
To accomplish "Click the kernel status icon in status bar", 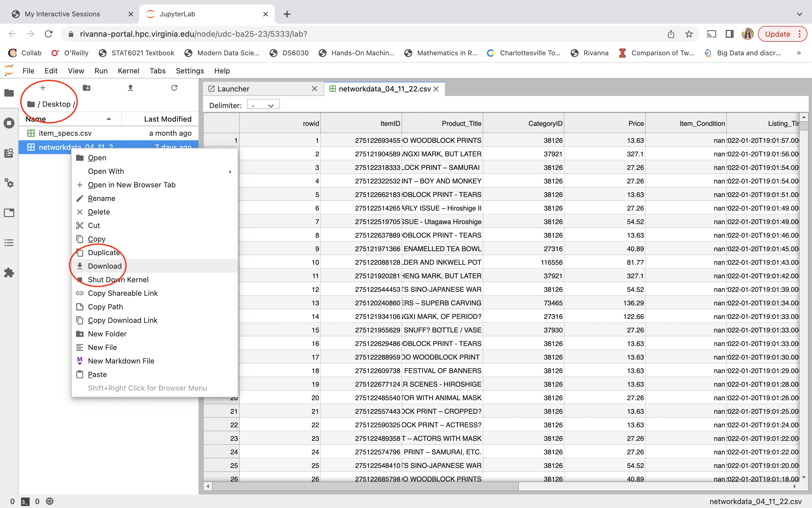I will [50, 501].
